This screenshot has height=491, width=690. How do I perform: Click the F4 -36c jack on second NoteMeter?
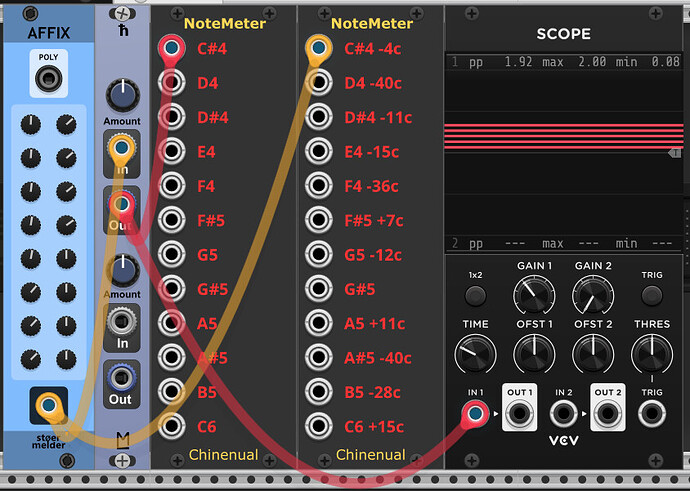click(319, 185)
